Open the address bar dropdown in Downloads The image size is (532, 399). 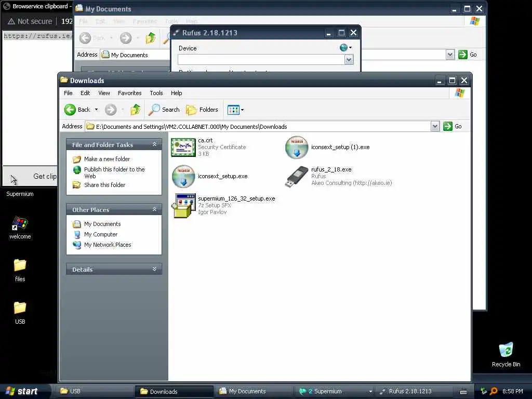[x=435, y=127]
